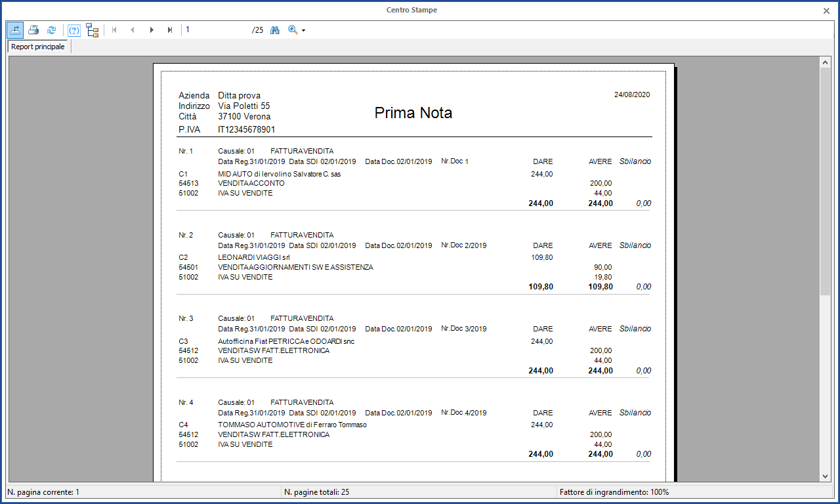Click status N. pagina corrente: 1

pyautogui.click(x=43, y=492)
